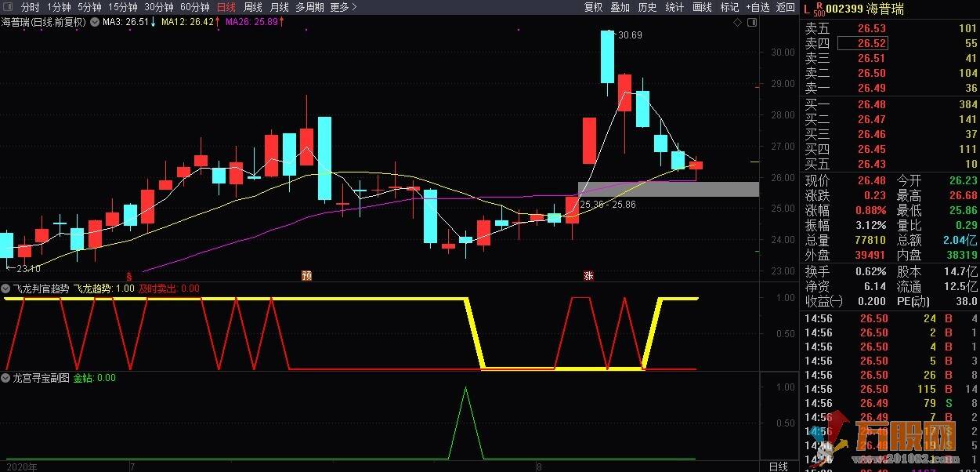
Task: Click the 预 forecast marker on the chart
Action: (306, 276)
